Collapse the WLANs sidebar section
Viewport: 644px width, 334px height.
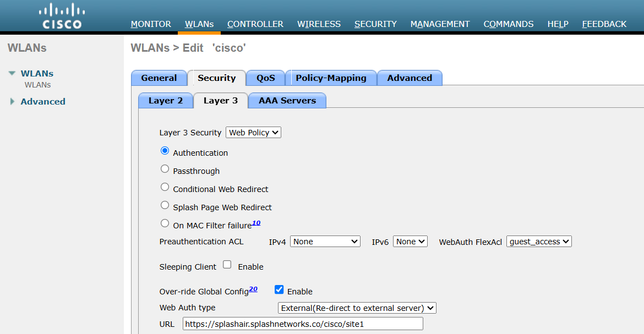coord(12,74)
